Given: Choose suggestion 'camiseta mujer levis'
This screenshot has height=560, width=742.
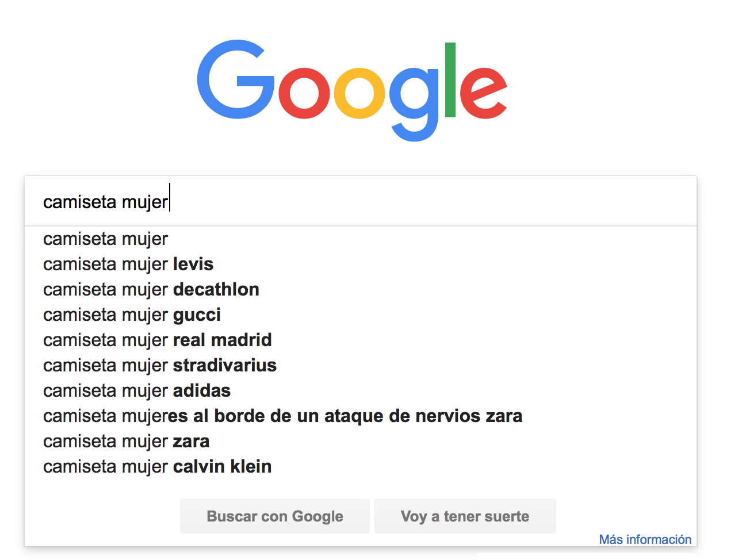Looking at the screenshot, I should click(361, 264).
